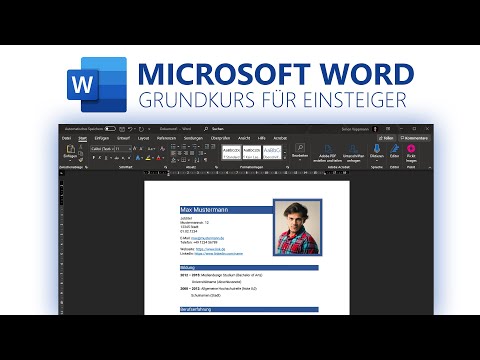Viewport: 480px width, 360px height.
Task: Open the Change Case Aa menu
Action: coord(151,149)
